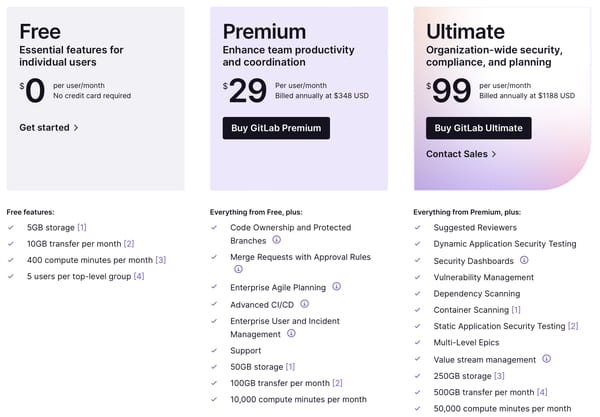Click footnote [3] beside 250GB storage
This screenshot has height=417, width=600.
point(499,376)
